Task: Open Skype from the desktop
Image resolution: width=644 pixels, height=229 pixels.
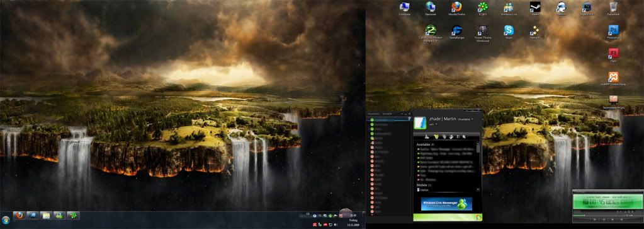Action: pyautogui.click(x=509, y=32)
